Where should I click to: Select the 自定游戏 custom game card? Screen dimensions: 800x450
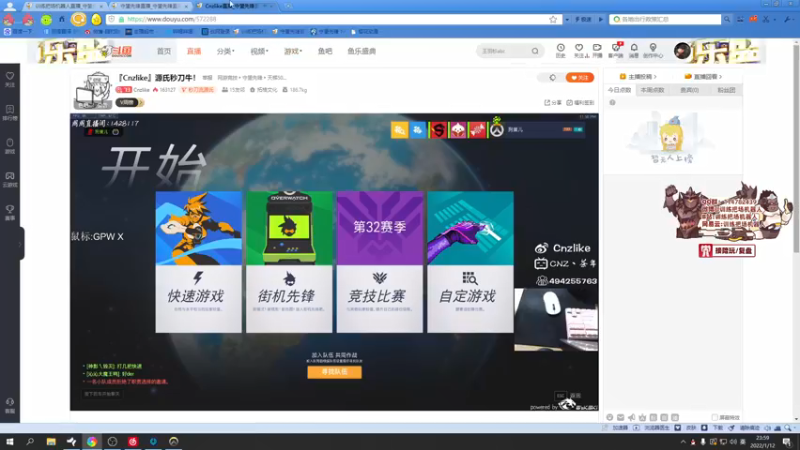[470, 262]
